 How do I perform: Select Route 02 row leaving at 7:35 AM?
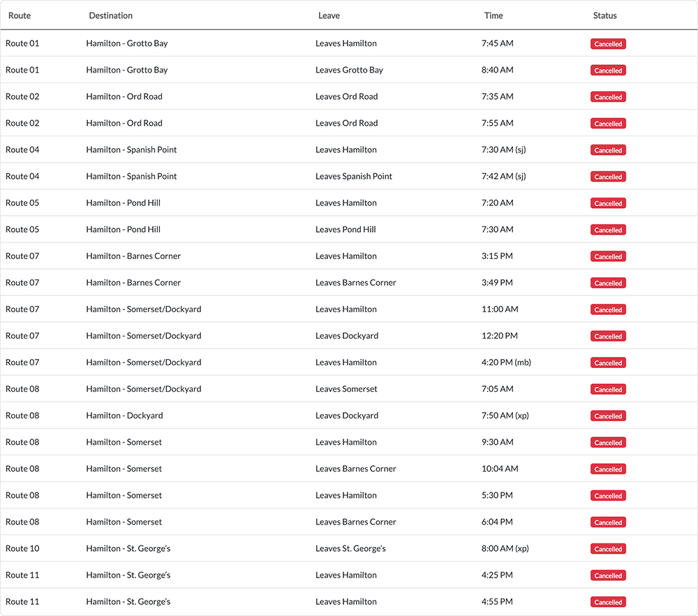pyautogui.click(x=349, y=96)
